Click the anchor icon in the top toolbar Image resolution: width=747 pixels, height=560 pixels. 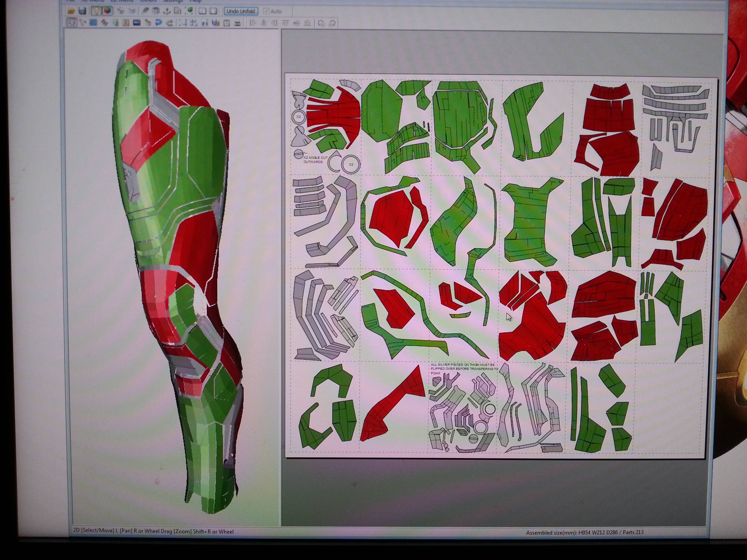point(167,11)
